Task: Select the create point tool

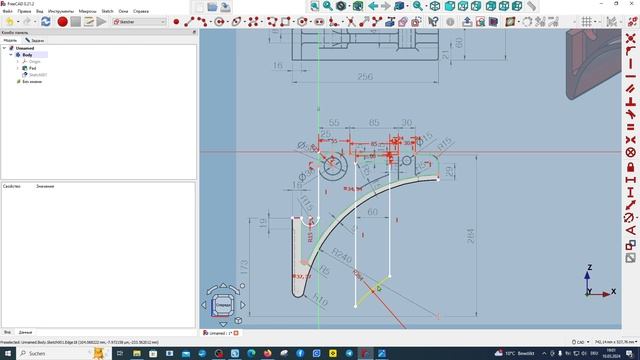Action: [x=176, y=22]
